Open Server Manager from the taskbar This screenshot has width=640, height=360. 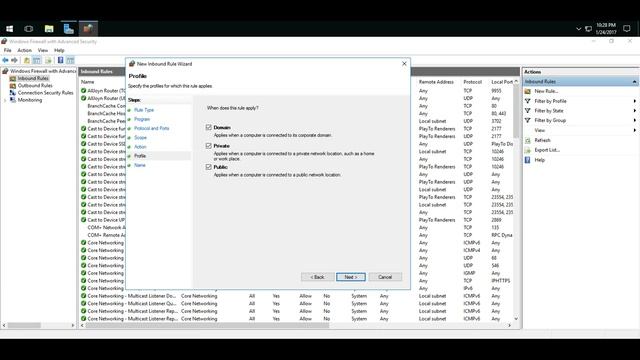click(69, 29)
